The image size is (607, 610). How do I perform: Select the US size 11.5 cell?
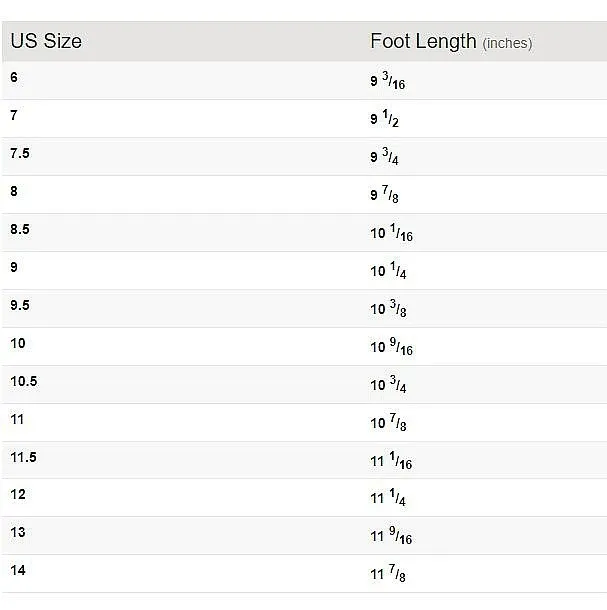23,457
